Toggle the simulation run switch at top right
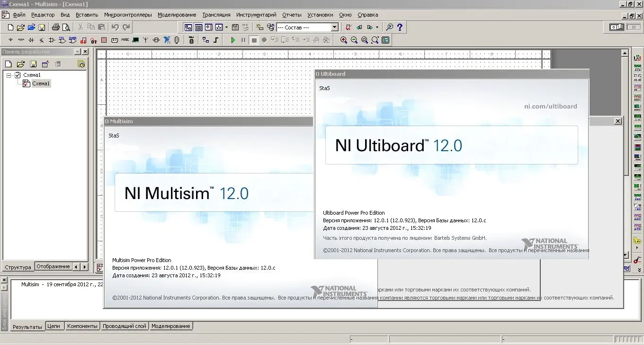 tap(617, 27)
